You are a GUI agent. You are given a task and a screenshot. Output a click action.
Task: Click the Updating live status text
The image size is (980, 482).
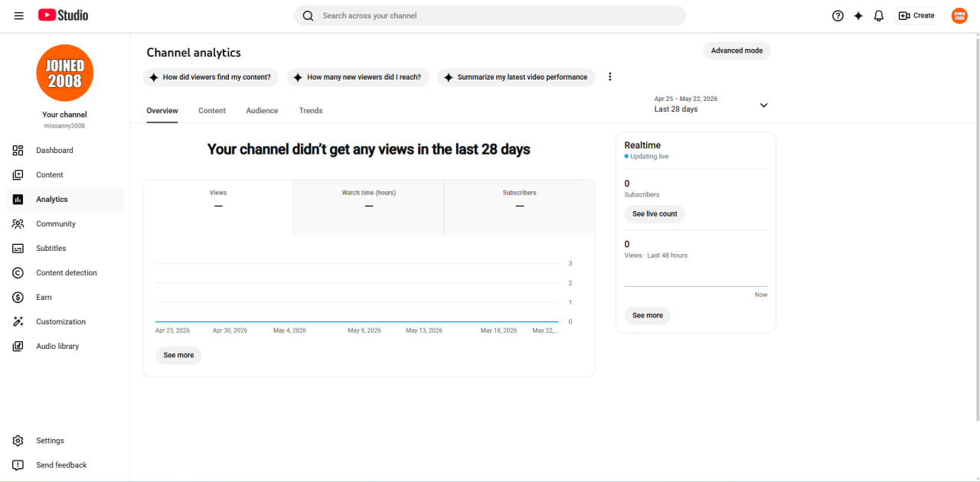coord(649,157)
